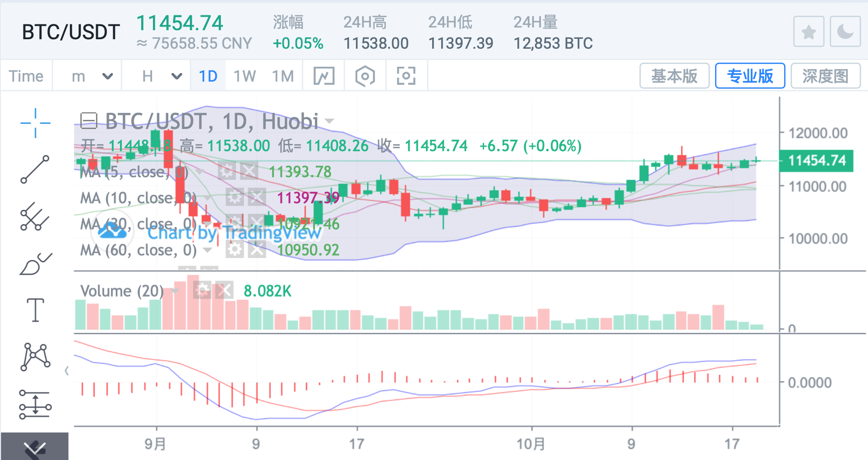Click the 基本版 basic version button

pos(674,76)
